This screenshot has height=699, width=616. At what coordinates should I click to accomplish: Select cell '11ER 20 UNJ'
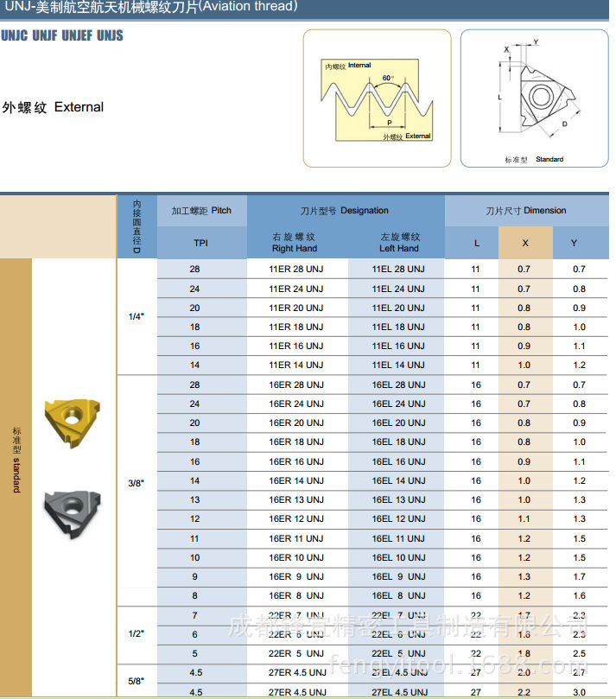click(296, 308)
